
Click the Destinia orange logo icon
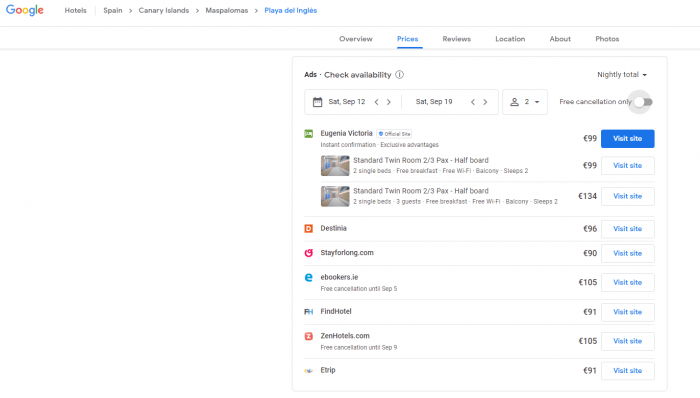click(x=308, y=228)
